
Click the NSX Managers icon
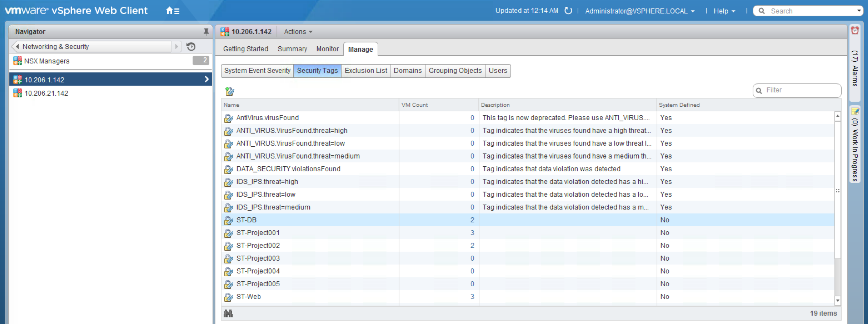click(x=17, y=61)
